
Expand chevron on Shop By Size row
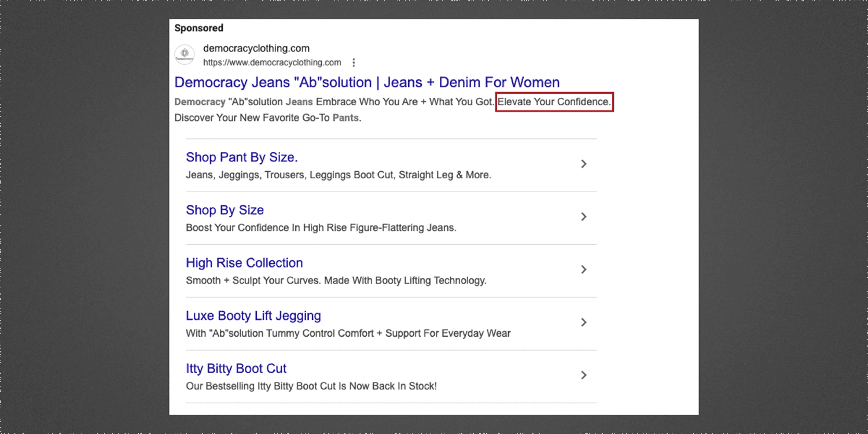[584, 216]
